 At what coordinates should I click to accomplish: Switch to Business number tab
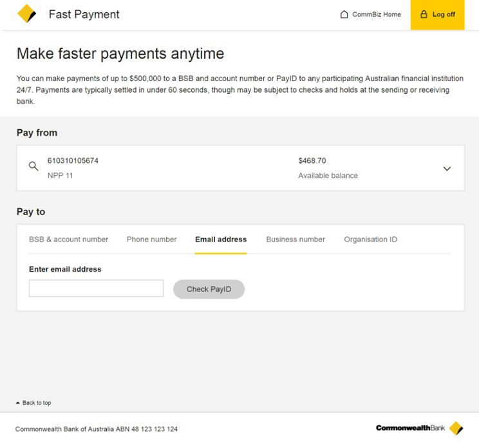[x=296, y=239]
